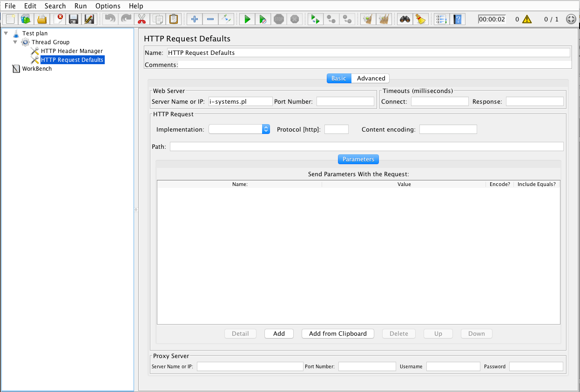Click the Cut scissors icon

coord(142,19)
